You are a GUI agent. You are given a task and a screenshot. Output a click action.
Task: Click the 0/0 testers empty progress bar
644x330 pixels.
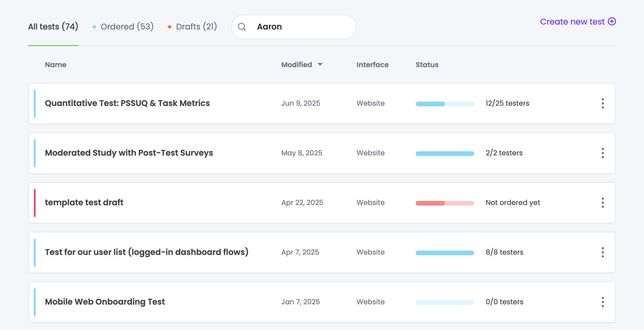(445, 302)
